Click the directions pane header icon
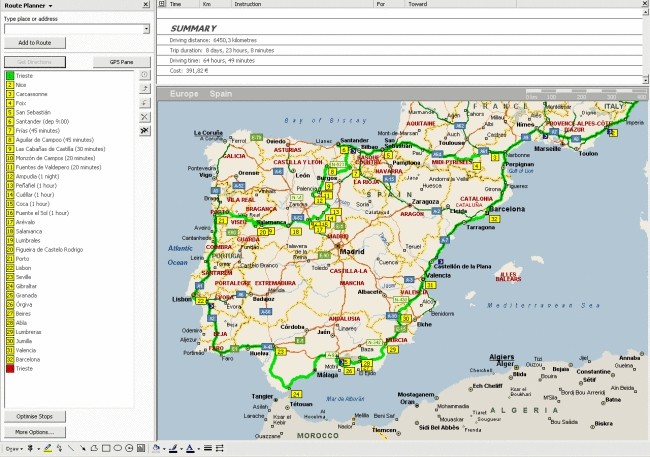 (162, 4)
